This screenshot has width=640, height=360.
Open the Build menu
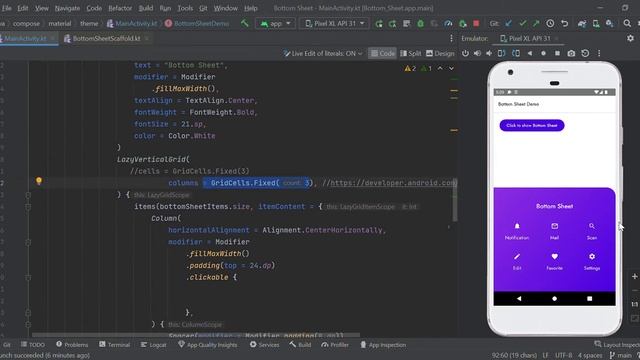pyautogui.click(x=146, y=8)
